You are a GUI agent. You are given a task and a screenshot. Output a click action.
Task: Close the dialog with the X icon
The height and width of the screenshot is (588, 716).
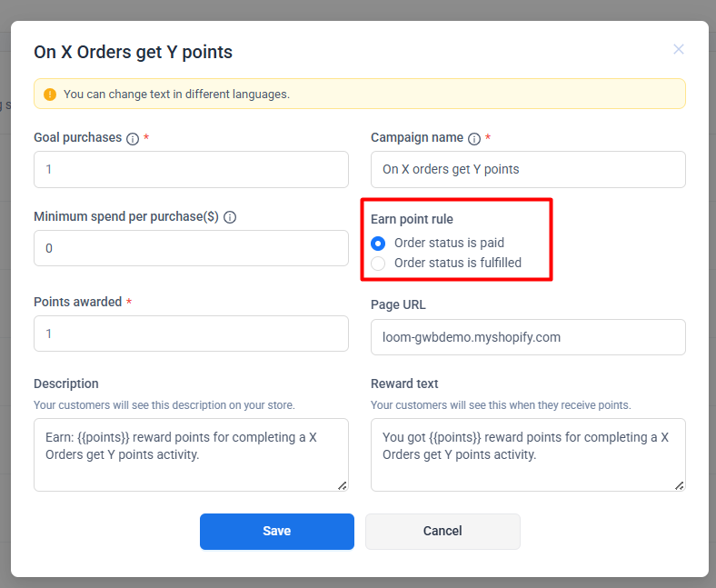[678, 49]
